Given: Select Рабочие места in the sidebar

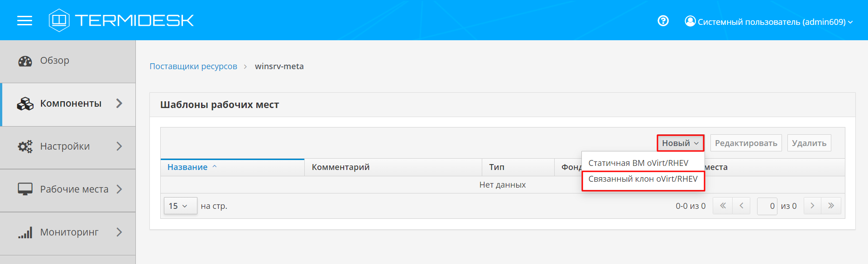Looking at the screenshot, I should click(68, 190).
